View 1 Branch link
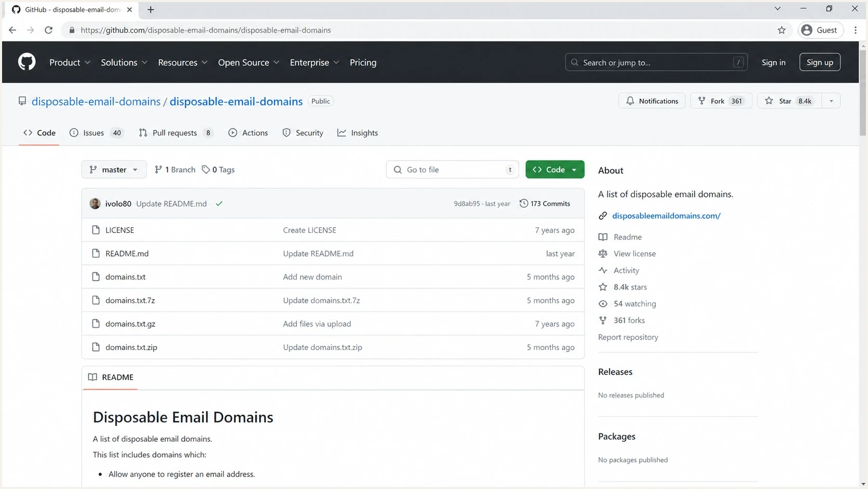Image resolution: width=868 pixels, height=489 pixels. point(175,169)
